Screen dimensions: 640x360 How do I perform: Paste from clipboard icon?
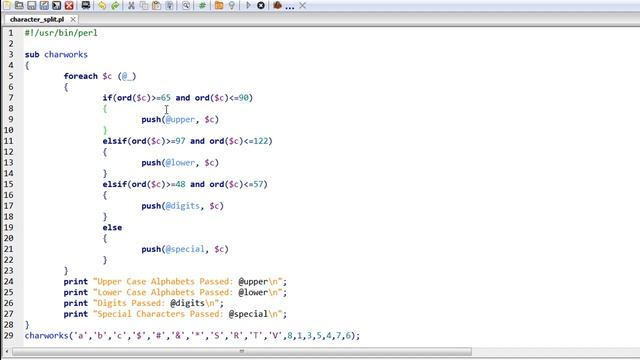156,5
